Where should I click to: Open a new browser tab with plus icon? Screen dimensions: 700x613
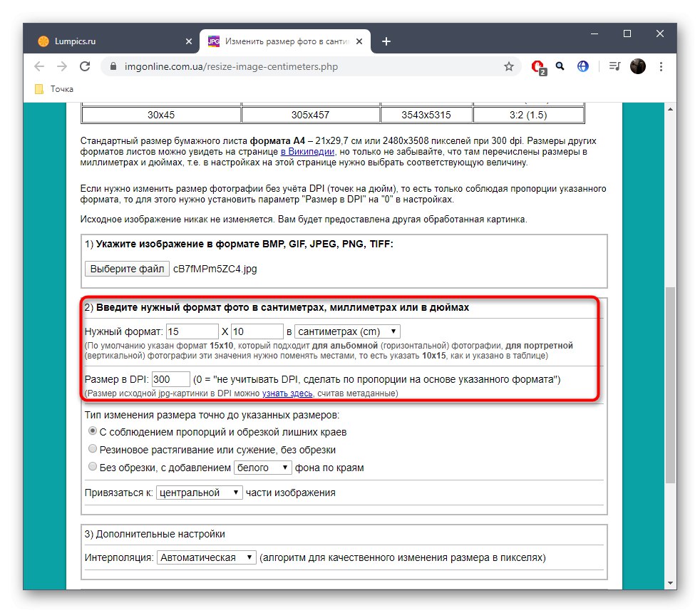pos(386,41)
